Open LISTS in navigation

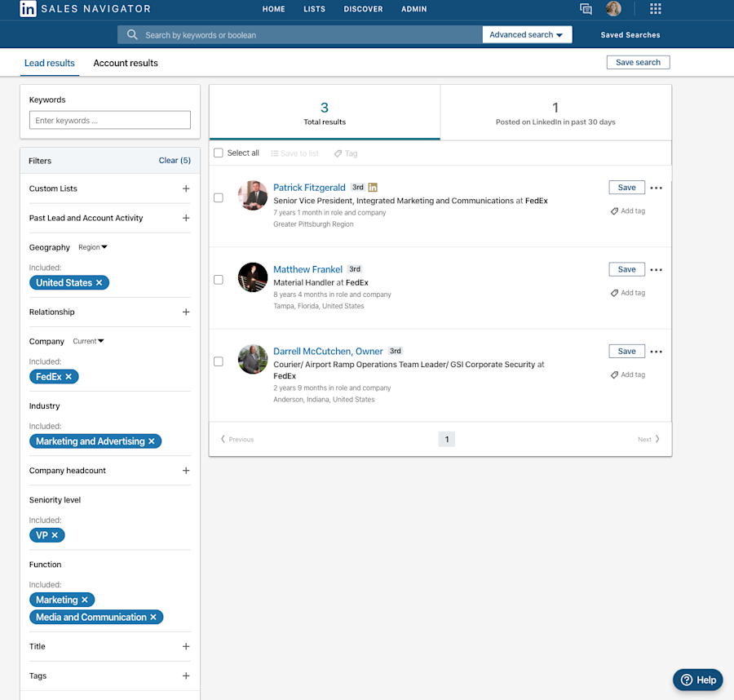pyautogui.click(x=314, y=9)
